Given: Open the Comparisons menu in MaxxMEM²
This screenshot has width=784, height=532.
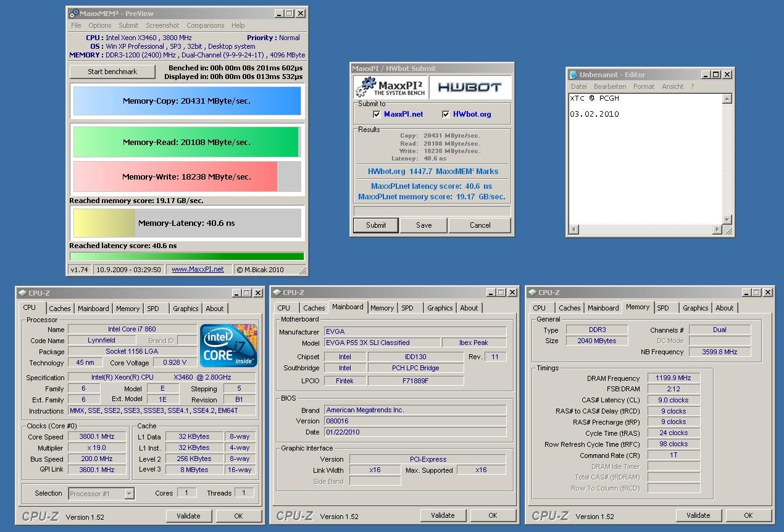Looking at the screenshot, I should 206,25.
